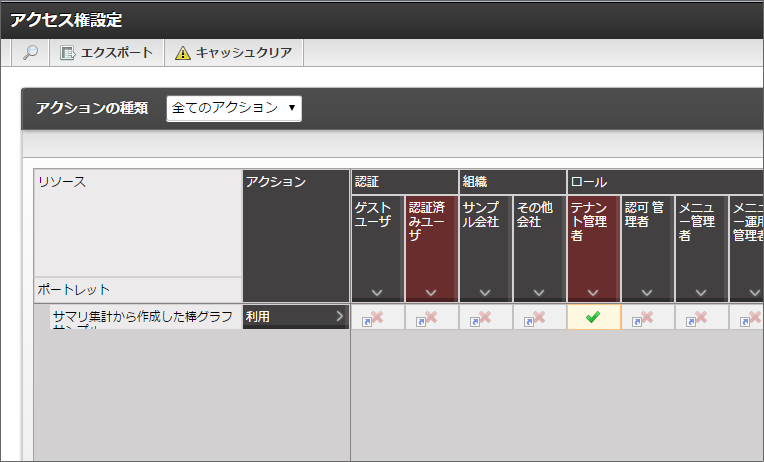
Task: Select the 認証済みユーザ column header
Action: pos(432,249)
